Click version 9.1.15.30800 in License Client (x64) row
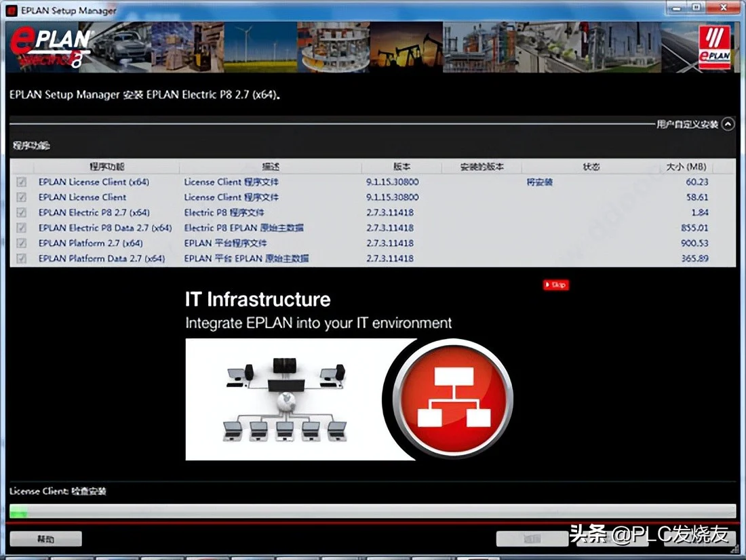Image resolution: width=746 pixels, height=560 pixels. tap(393, 182)
